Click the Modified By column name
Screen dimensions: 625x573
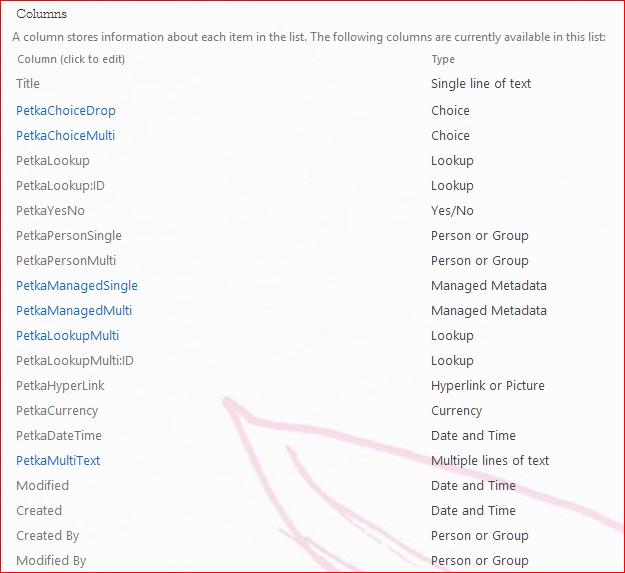click(51, 561)
